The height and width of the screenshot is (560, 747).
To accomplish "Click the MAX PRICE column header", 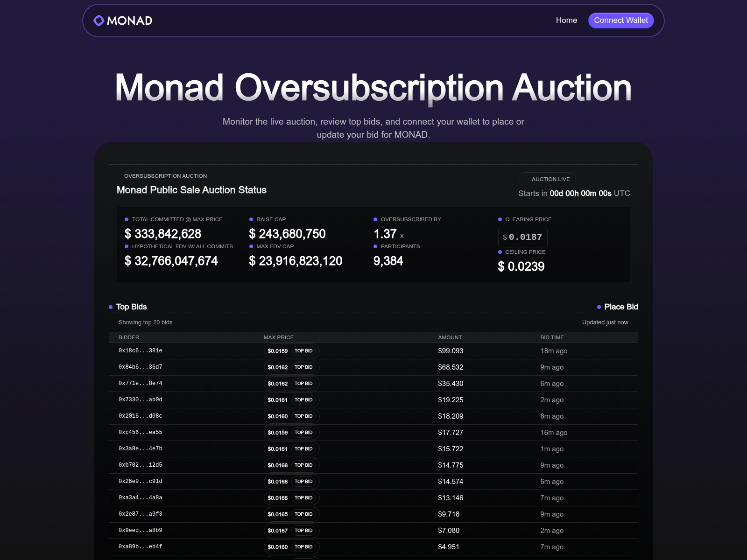I will tap(279, 337).
